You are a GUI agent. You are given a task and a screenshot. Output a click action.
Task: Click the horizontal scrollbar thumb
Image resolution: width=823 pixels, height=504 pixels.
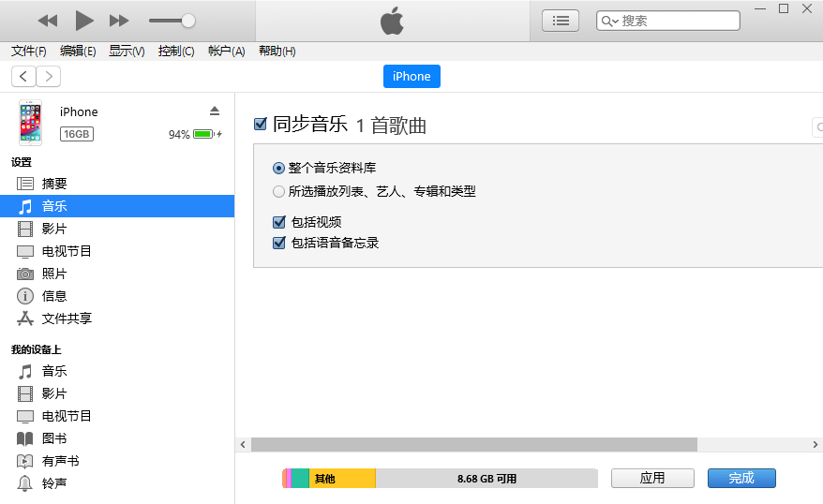[x=474, y=445]
